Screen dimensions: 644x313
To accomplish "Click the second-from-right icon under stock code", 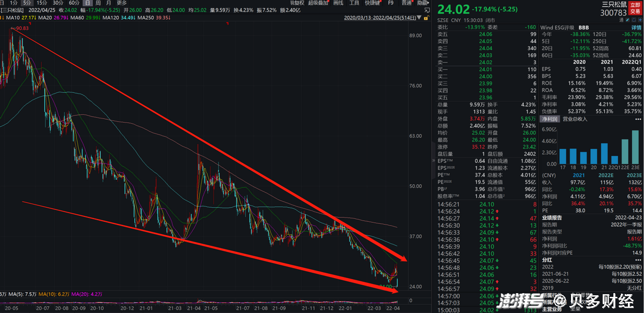I will click(x=634, y=20).
